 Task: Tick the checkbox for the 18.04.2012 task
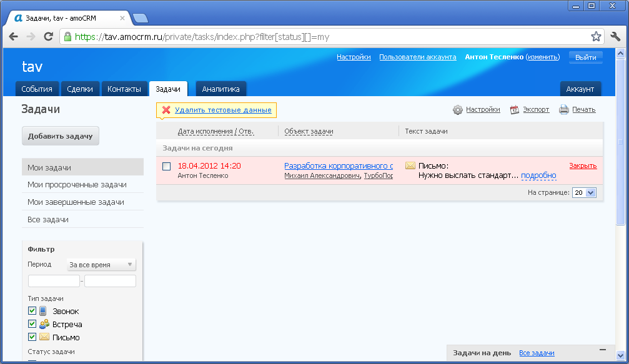(167, 166)
